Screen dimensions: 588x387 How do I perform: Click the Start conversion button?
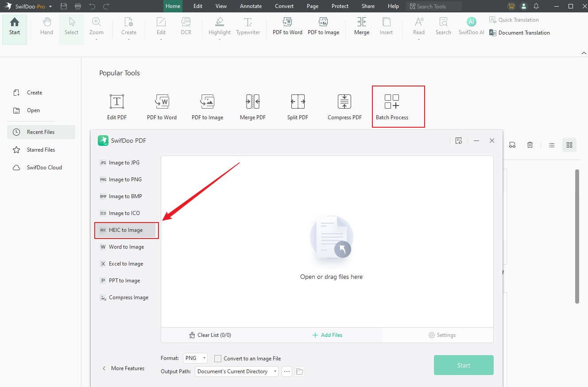[464, 365]
